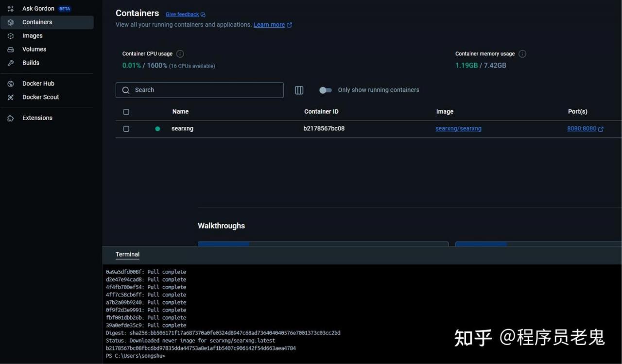Click the Containers cube icon in sidebar
622x364 pixels.
pos(11,22)
